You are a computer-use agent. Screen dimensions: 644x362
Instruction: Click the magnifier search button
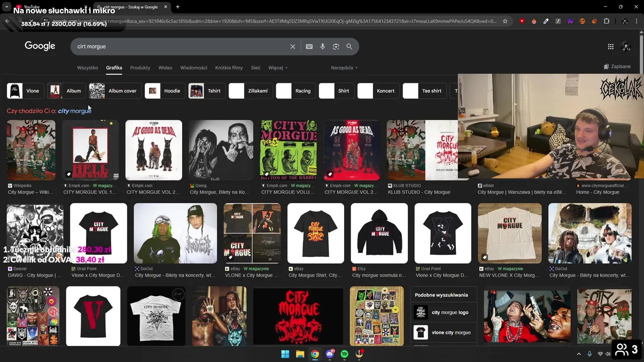click(x=349, y=46)
